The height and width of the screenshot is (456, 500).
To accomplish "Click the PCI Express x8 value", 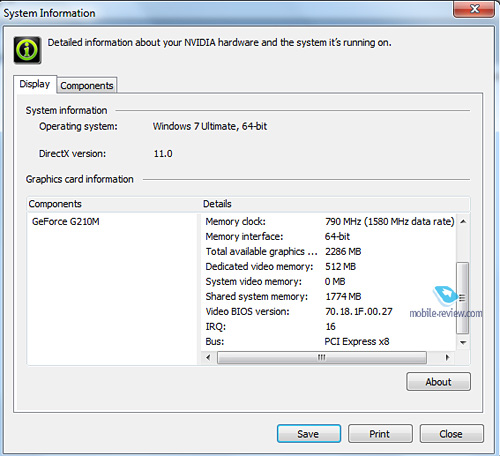I will click(357, 342).
